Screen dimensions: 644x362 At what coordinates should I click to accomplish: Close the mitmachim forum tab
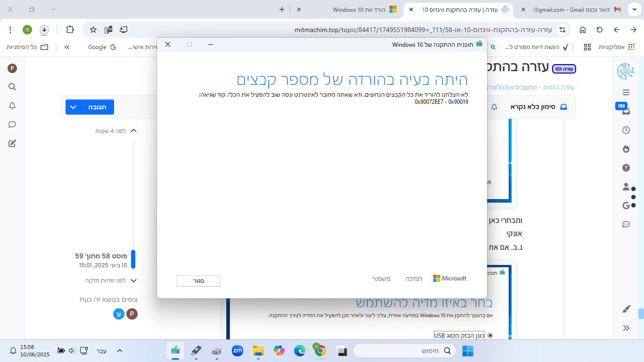point(411,9)
